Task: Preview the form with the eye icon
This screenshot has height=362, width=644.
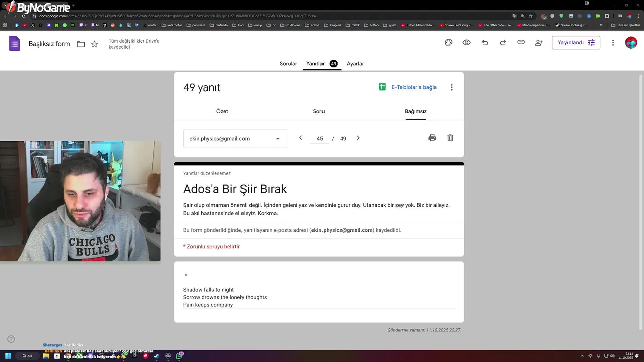Action: tap(467, 43)
